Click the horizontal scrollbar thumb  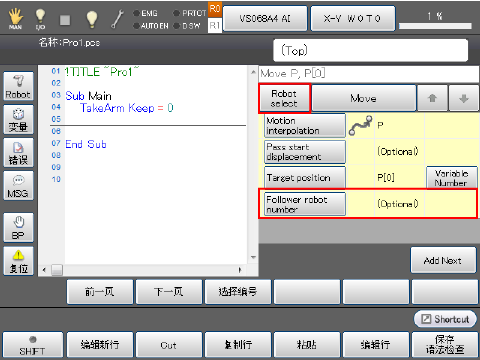tap(57, 270)
